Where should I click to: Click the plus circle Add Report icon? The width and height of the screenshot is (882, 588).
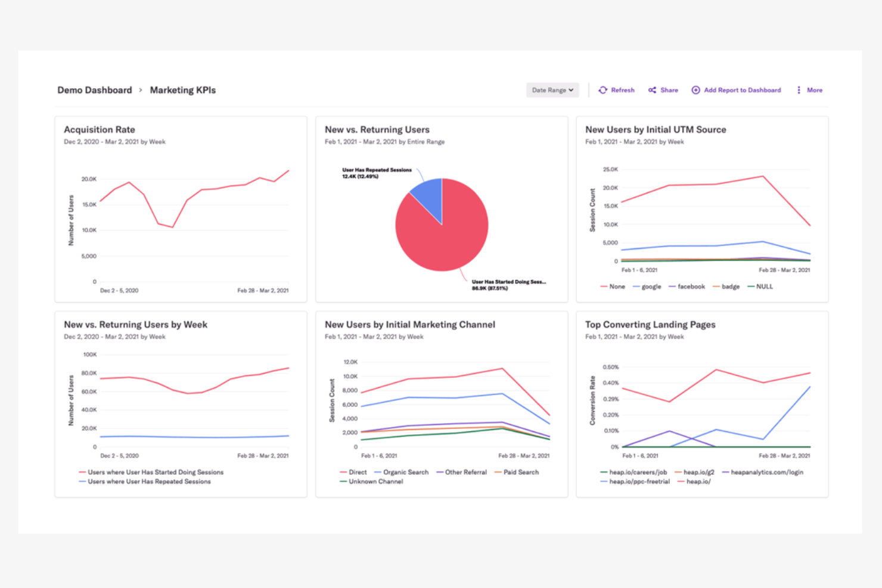pos(695,90)
